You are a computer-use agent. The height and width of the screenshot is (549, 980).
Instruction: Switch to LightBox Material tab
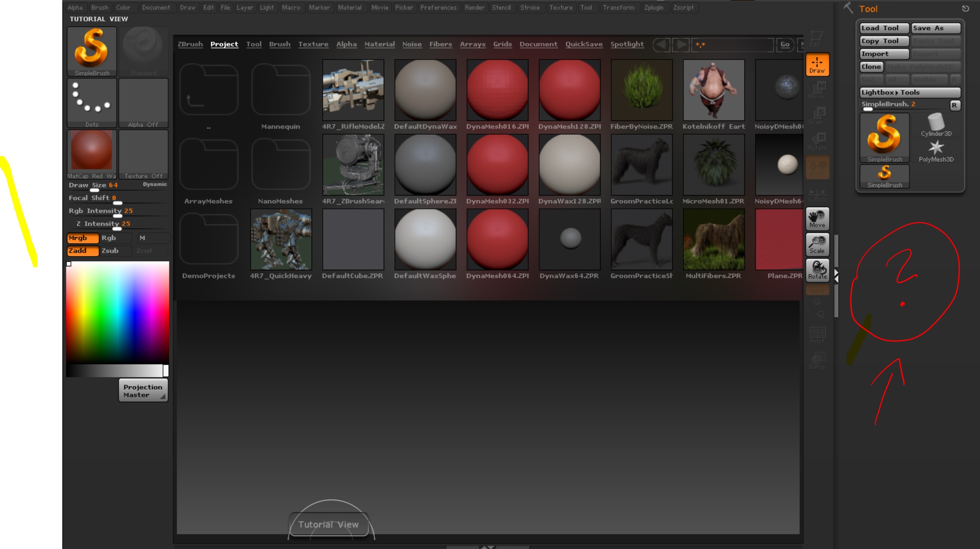click(x=379, y=44)
